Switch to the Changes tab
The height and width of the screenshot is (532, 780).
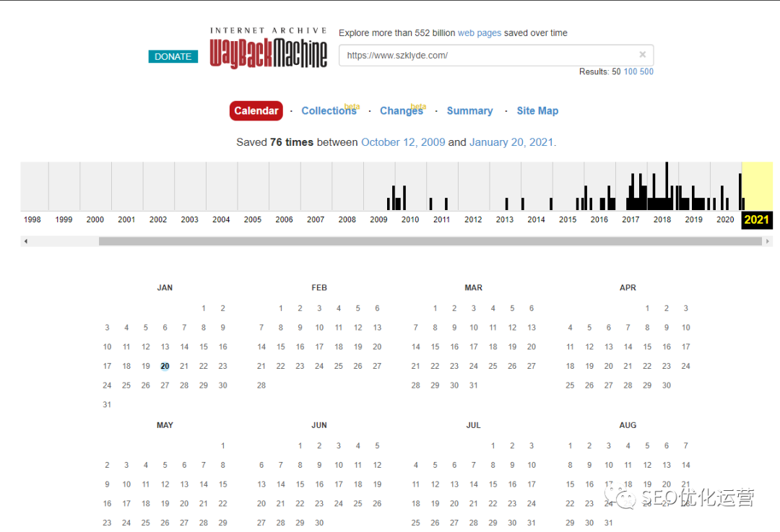click(402, 111)
